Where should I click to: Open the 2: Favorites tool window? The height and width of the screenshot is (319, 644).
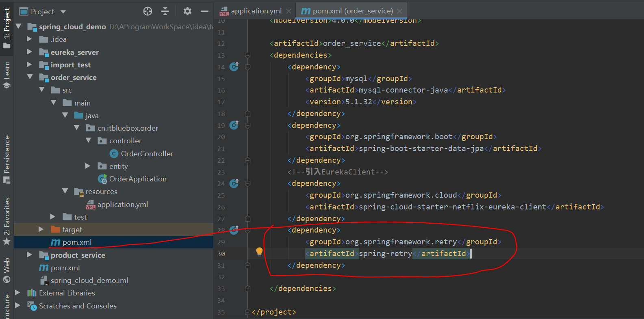7,221
